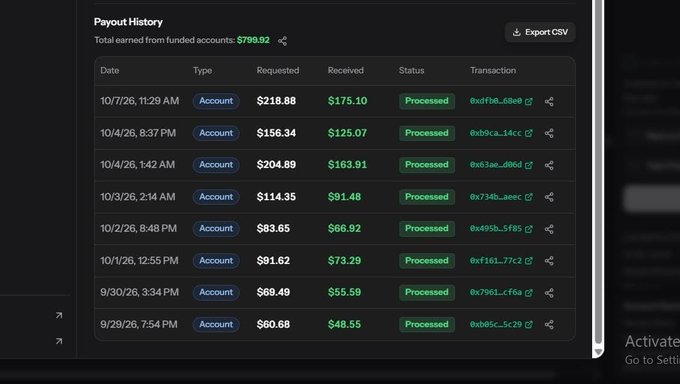Select the requested amount $69.49
Image resolution: width=680 pixels, height=384 pixels.
coord(273,292)
